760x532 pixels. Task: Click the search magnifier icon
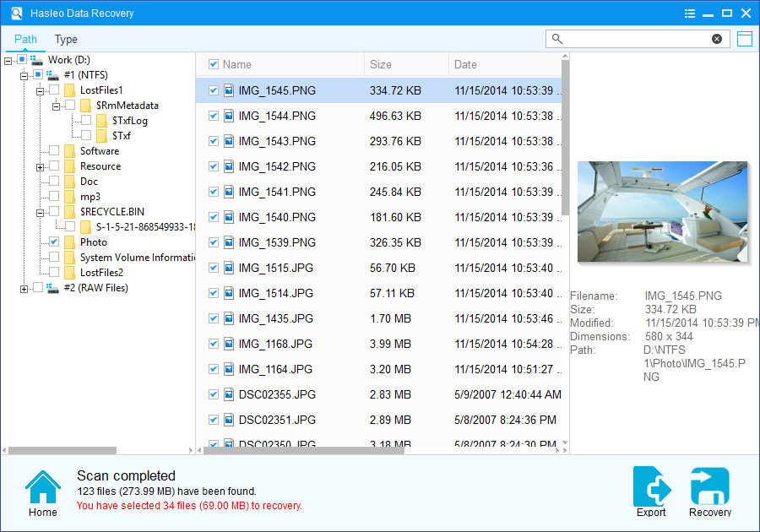click(x=557, y=39)
